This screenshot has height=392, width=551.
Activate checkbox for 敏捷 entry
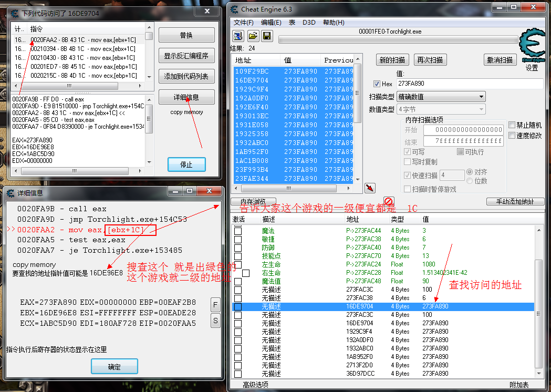tap(238, 240)
